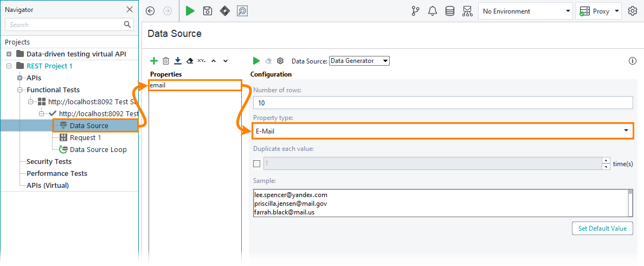Close the Navigator panel with X
The height and width of the screenshot is (266, 644).
tap(130, 9)
